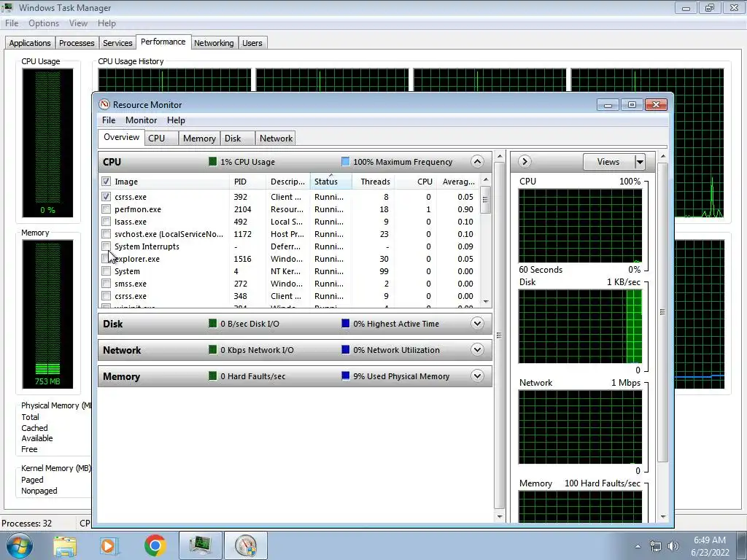Expand the Memory section chevron
Screen dimensions: 747x560
[x=477, y=376]
